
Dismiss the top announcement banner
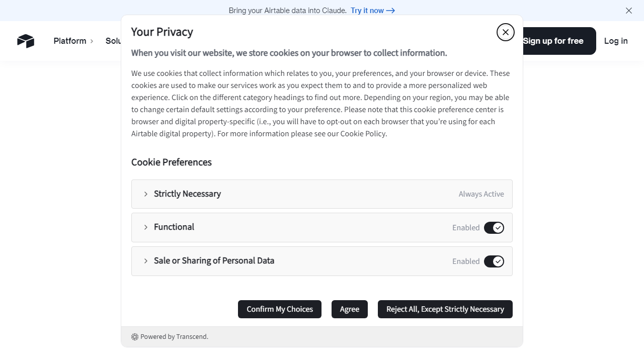point(629,11)
